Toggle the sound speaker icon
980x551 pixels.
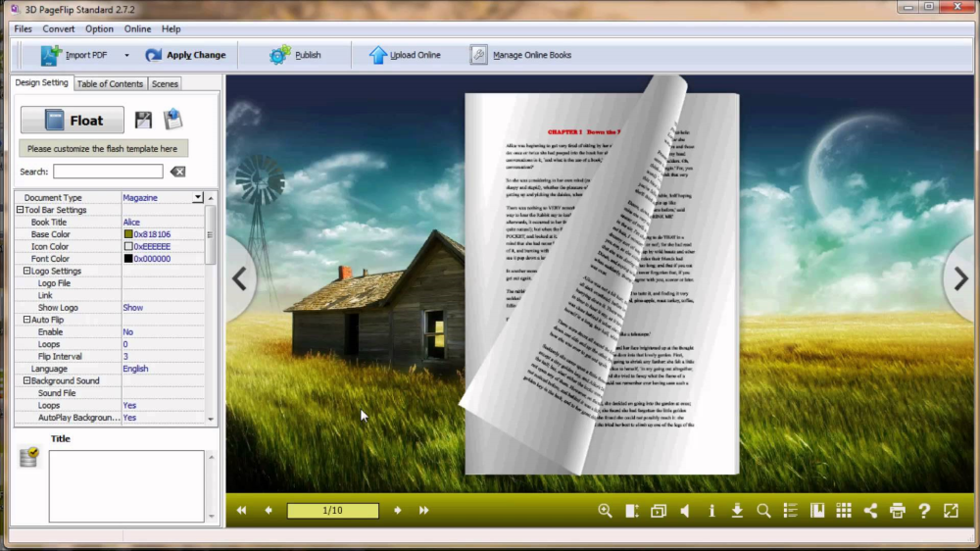[685, 511]
